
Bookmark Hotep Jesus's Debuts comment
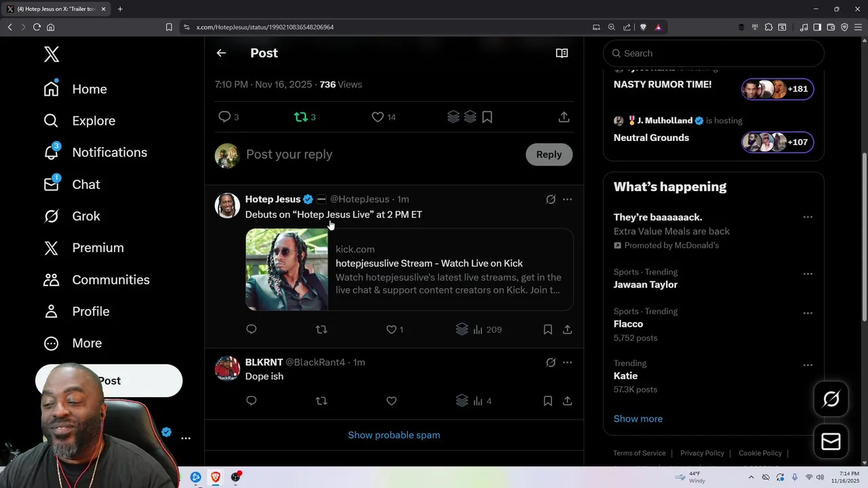547,329
